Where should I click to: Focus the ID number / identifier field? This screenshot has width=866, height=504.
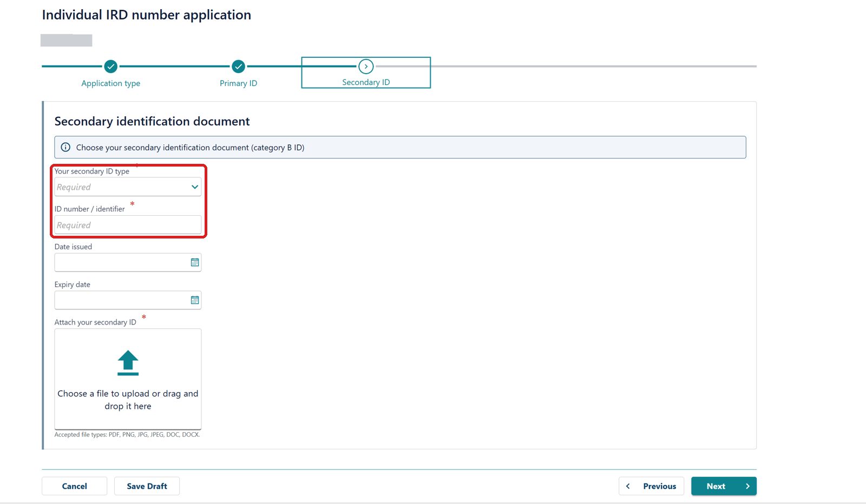tap(128, 225)
